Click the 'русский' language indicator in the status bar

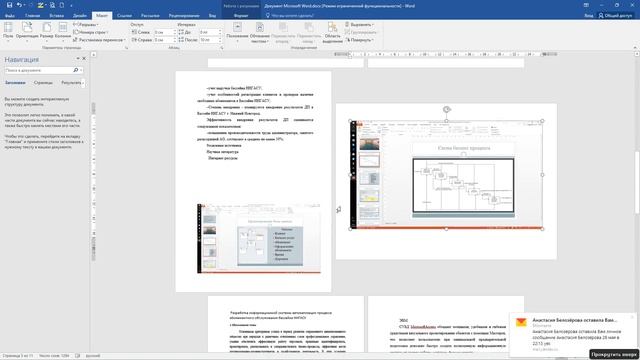(x=93, y=356)
